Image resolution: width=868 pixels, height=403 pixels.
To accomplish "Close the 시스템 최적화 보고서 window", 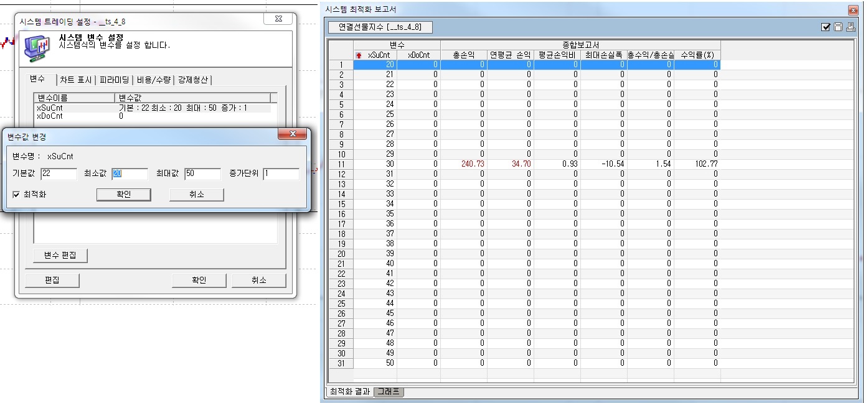I will (852, 10).
